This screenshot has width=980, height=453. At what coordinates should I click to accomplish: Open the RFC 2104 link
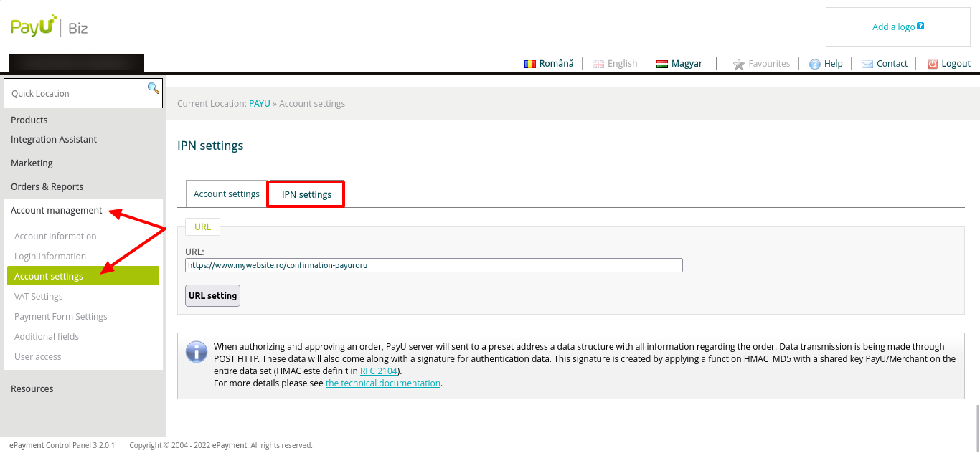pos(378,371)
